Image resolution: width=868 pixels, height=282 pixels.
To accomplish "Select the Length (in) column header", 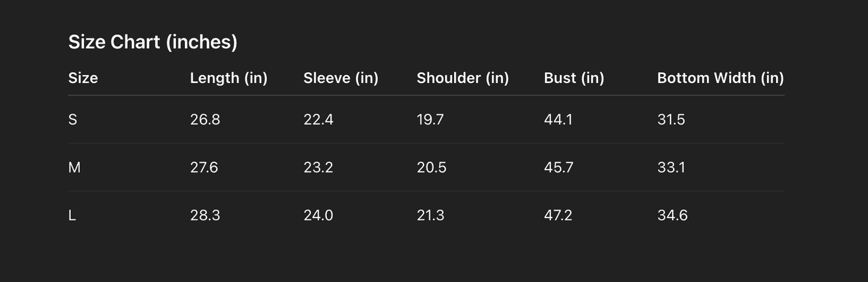I will [x=228, y=78].
